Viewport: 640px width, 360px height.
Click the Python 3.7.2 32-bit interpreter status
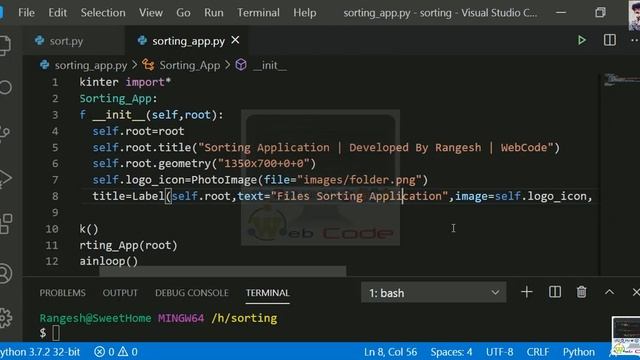tap(40, 351)
